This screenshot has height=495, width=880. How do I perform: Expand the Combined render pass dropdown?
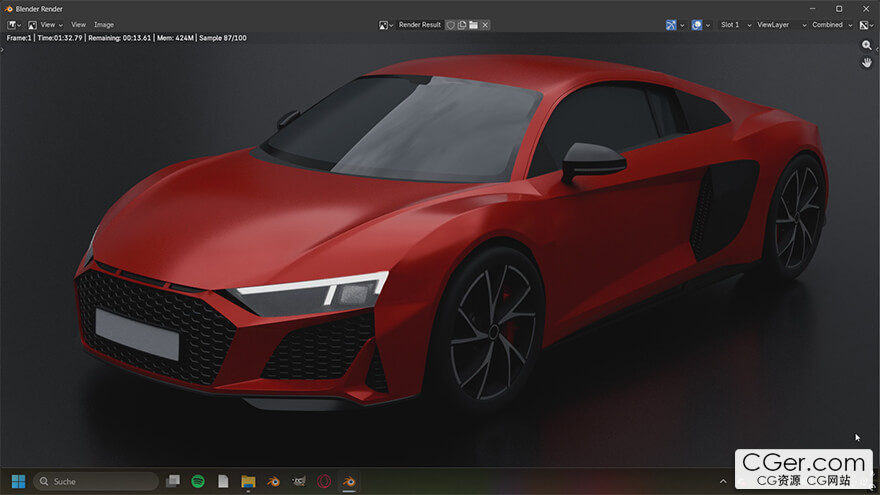coord(832,25)
